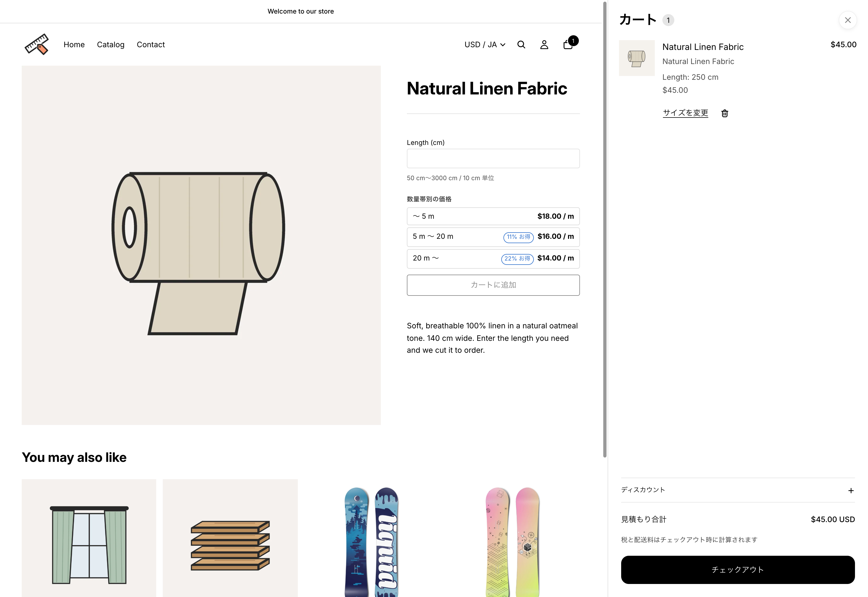Open the Contact menu item
The image size is (868, 597).
pos(151,45)
